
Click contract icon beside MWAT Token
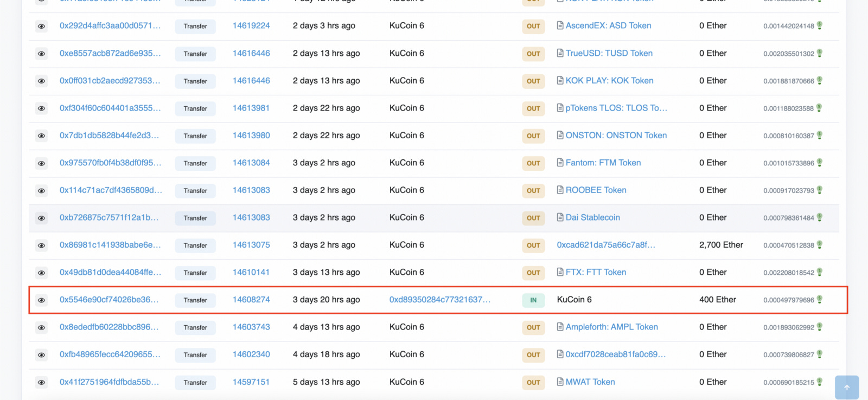[x=560, y=382]
